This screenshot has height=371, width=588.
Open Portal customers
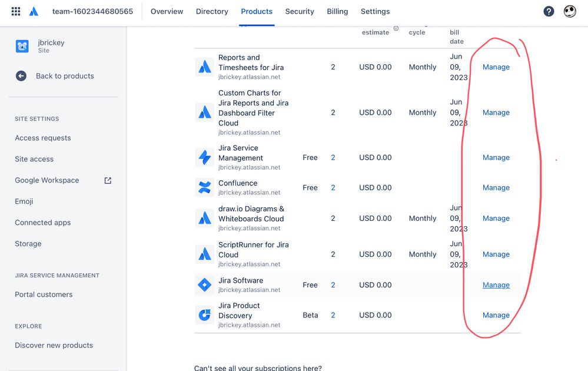click(44, 294)
